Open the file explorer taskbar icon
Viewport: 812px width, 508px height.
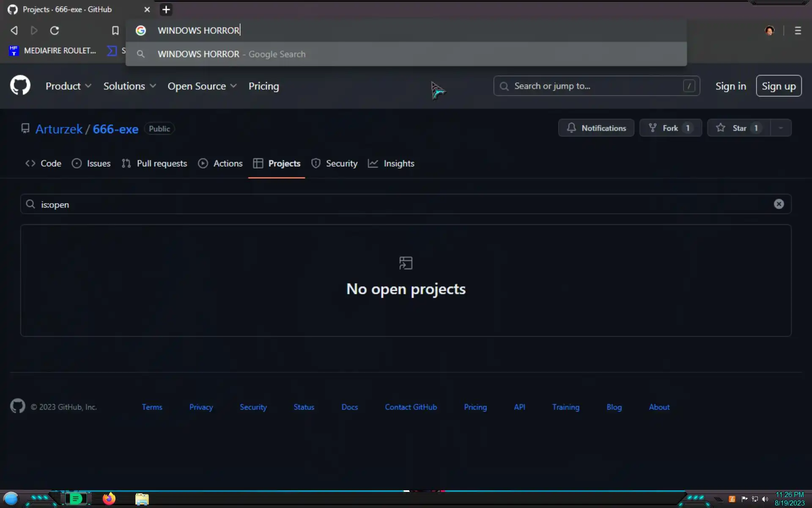[142, 499]
